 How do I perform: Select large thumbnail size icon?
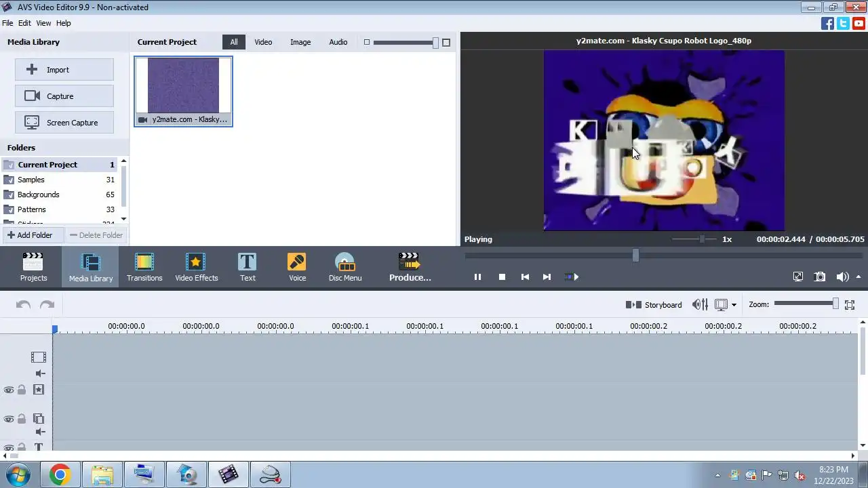point(446,42)
